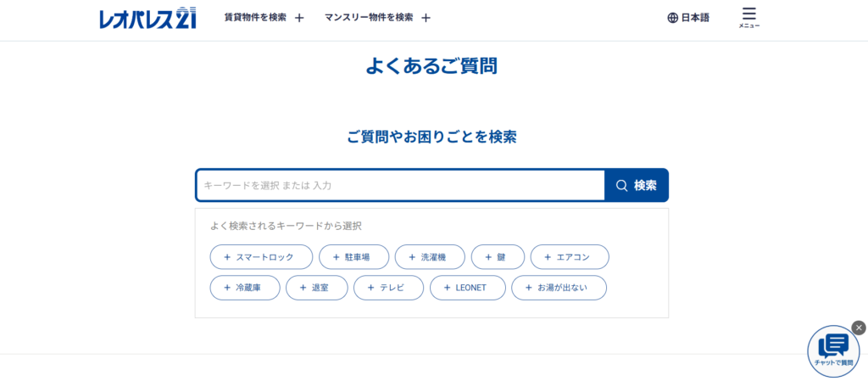Image resolution: width=868 pixels, height=387 pixels.
Task: Pick the 鍵 keyword tag
Action: (498, 257)
